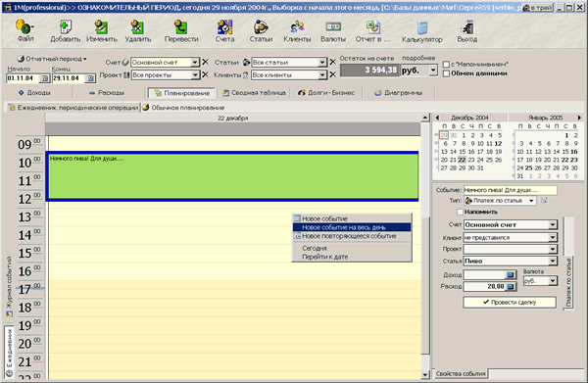Open the empty event Проект dropdown
The width and height of the screenshot is (588, 383).
click(x=553, y=249)
